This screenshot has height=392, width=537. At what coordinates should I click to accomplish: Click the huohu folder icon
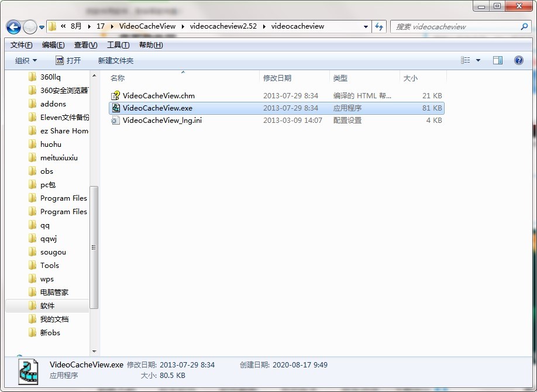pos(32,145)
